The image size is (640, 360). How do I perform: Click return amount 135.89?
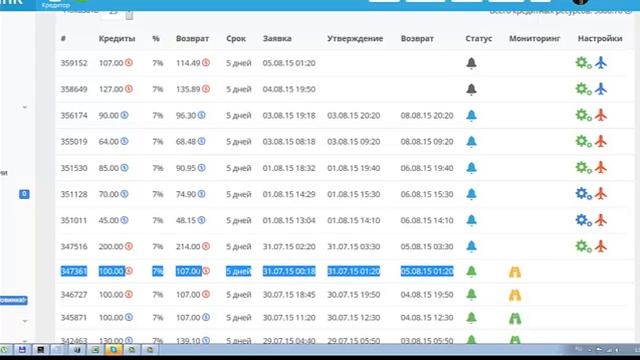[188, 89]
